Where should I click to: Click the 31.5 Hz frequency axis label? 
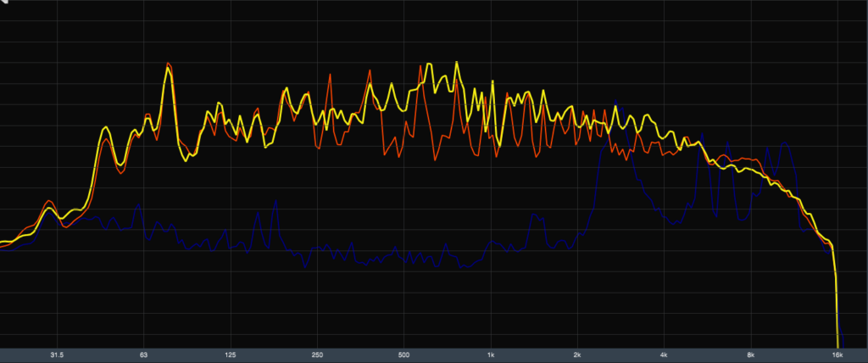point(57,355)
